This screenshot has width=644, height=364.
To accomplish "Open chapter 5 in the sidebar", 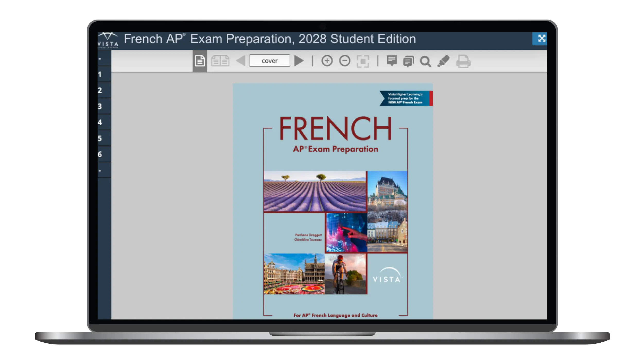I will click(x=104, y=138).
